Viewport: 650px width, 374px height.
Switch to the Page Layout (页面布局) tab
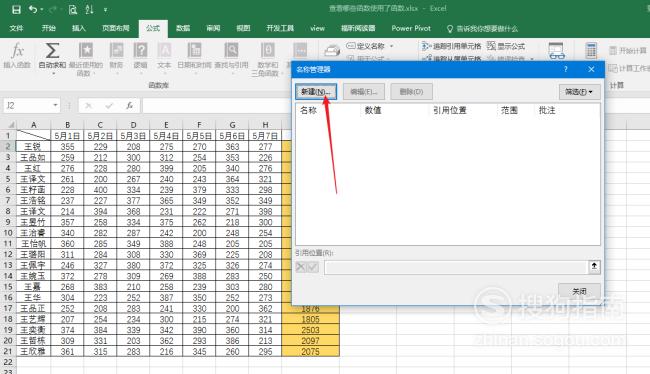[x=116, y=28]
